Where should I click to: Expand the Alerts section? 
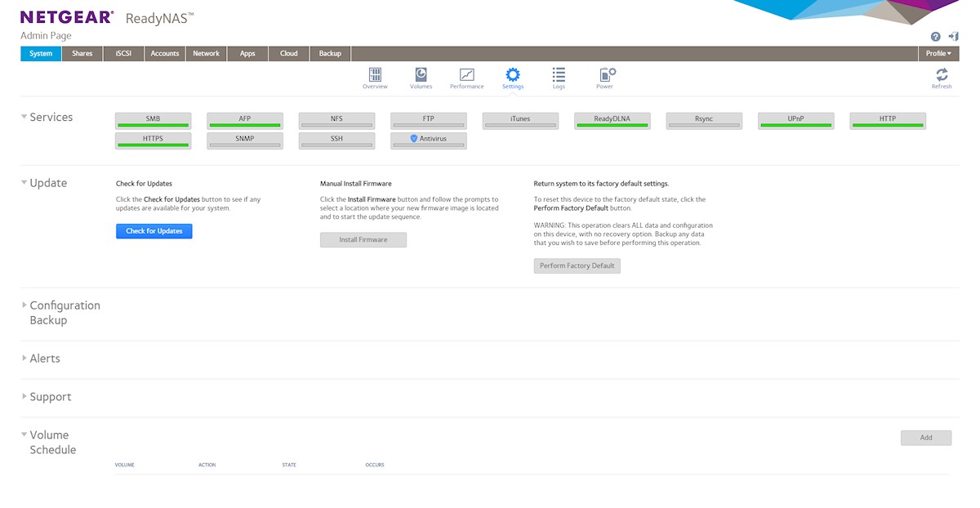pyautogui.click(x=44, y=359)
